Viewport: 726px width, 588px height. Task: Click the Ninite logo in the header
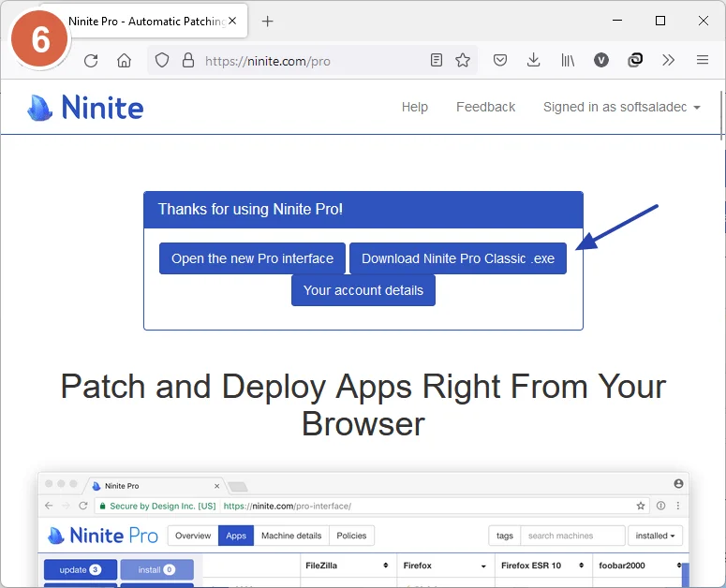point(85,108)
